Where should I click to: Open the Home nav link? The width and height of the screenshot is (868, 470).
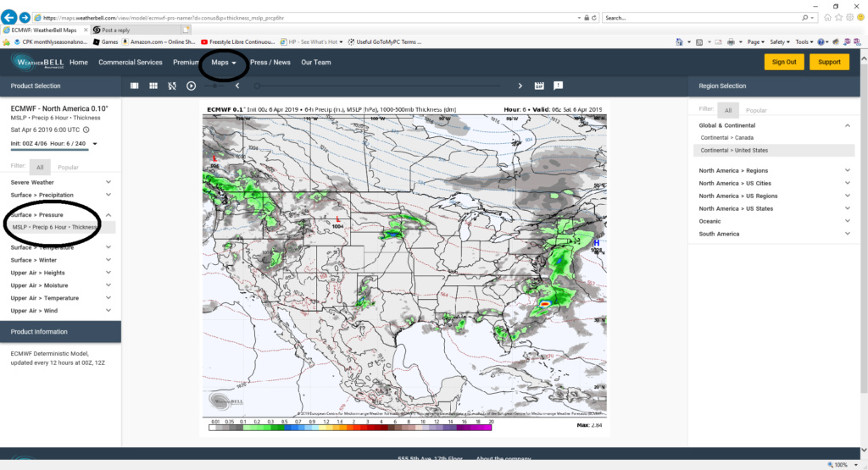[79, 63]
